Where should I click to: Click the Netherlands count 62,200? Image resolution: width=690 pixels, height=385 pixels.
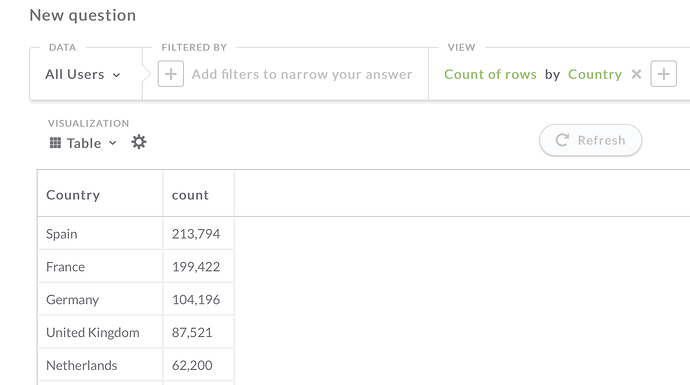[192, 365]
